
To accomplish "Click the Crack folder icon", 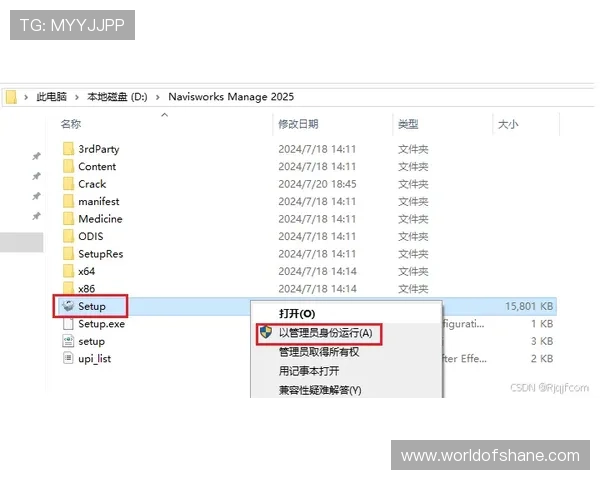I will tap(68, 184).
